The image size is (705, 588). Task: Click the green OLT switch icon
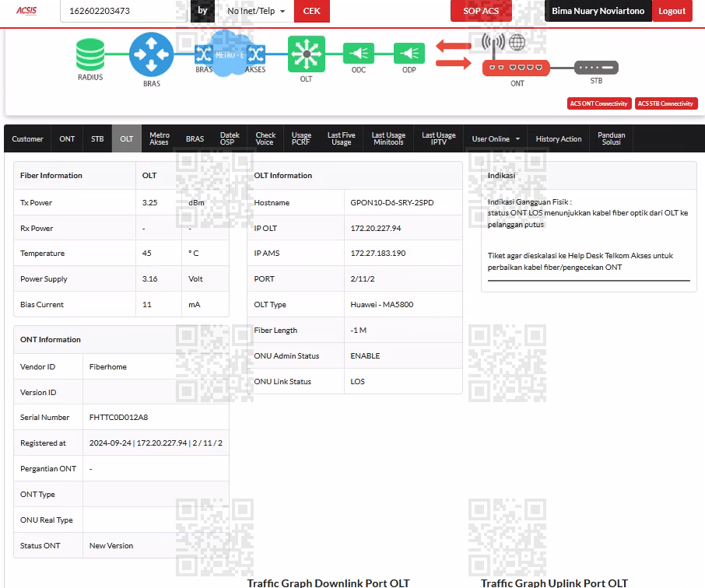coord(306,54)
